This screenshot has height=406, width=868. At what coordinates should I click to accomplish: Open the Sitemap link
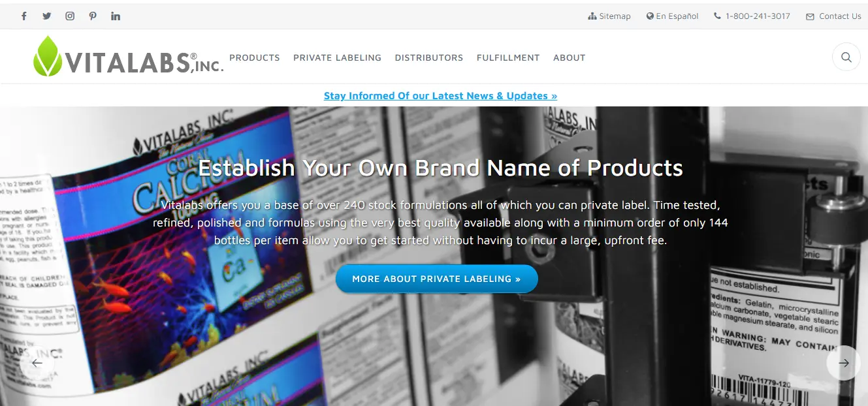point(609,16)
